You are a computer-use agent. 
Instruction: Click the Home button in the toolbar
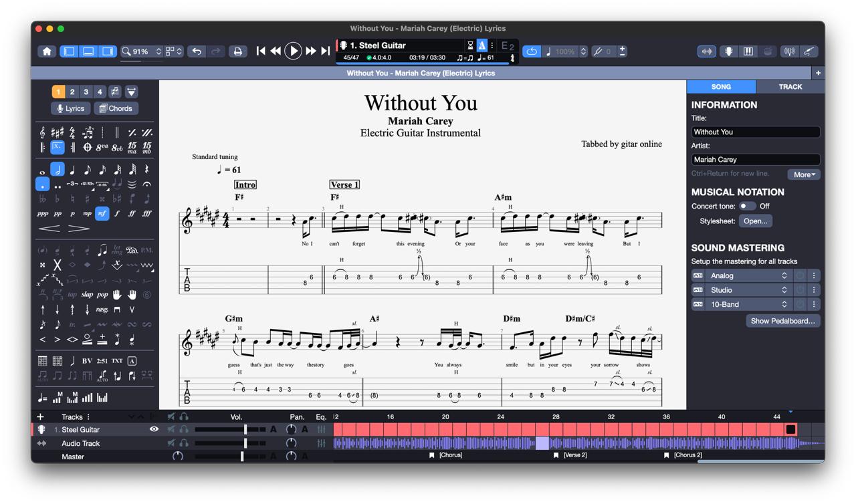coord(47,51)
